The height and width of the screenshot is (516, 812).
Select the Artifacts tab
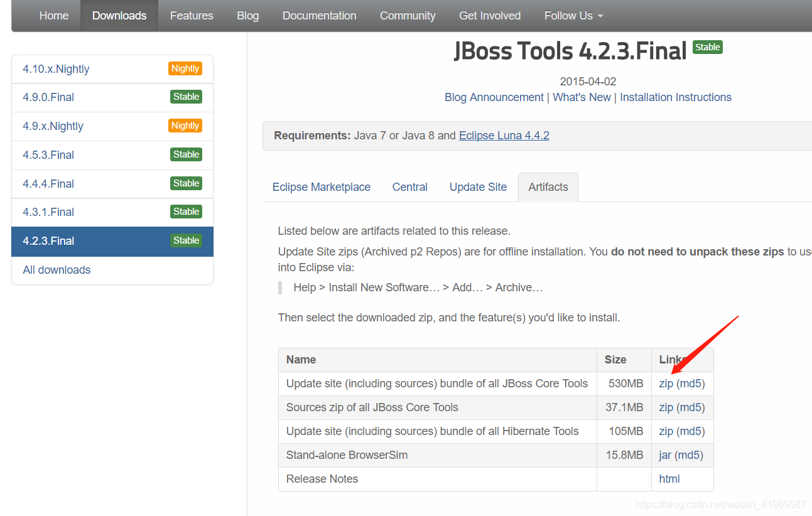pyautogui.click(x=548, y=187)
